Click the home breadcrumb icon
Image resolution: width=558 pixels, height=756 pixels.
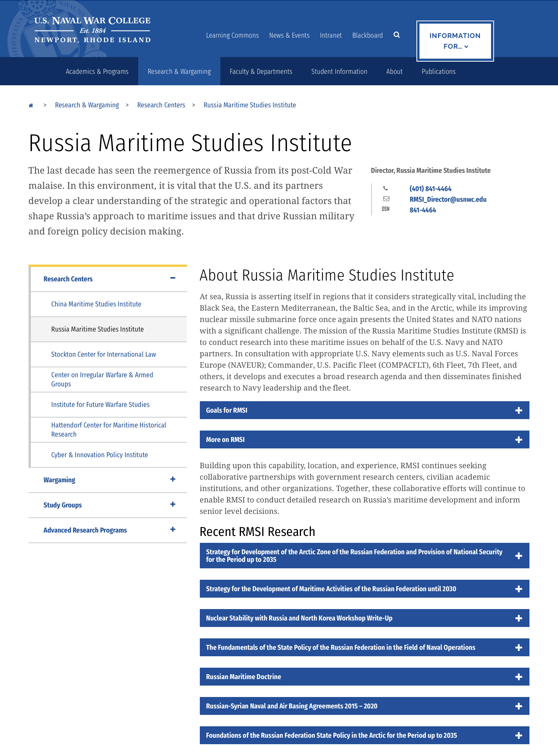coord(31,105)
